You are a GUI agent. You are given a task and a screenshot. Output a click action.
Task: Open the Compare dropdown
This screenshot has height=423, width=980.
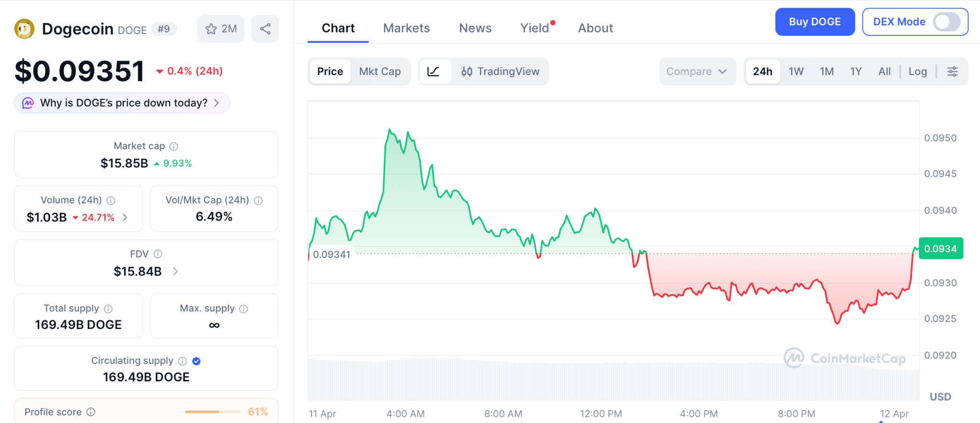tap(697, 72)
